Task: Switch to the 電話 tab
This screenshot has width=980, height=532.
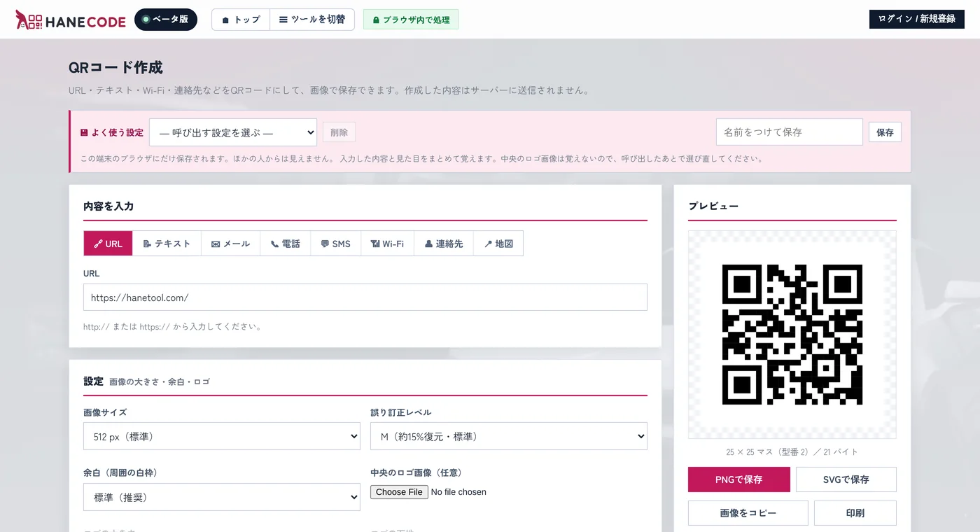Action: click(285, 244)
